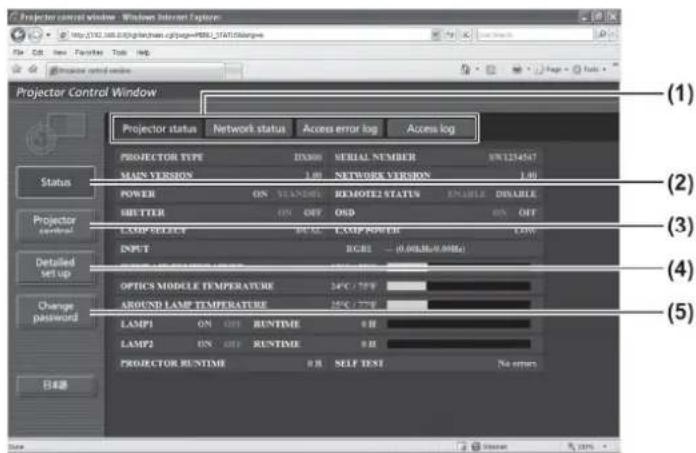Expand the address bar history dropdown

point(436,35)
